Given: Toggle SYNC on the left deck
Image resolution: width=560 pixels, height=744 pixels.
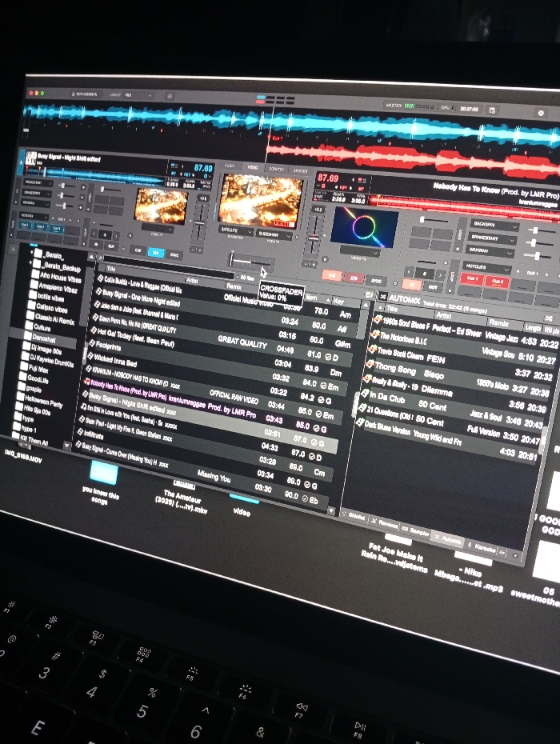Looking at the screenshot, I should pos(174,255).
